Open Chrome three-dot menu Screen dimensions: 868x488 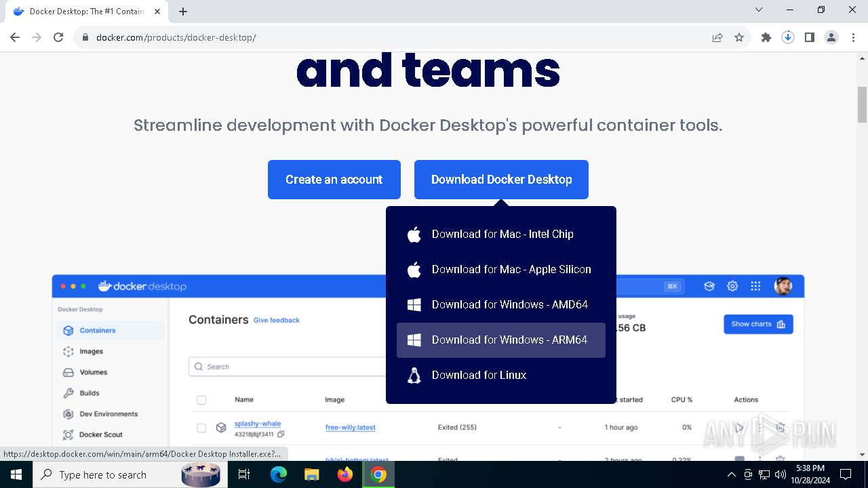tap(853, 37)
